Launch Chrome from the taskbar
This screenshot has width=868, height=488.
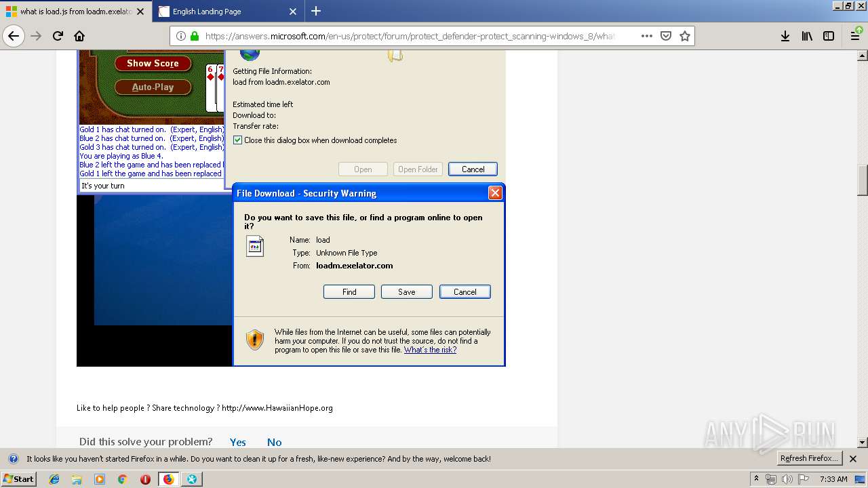pyautogui.click(x=123, y=479)
